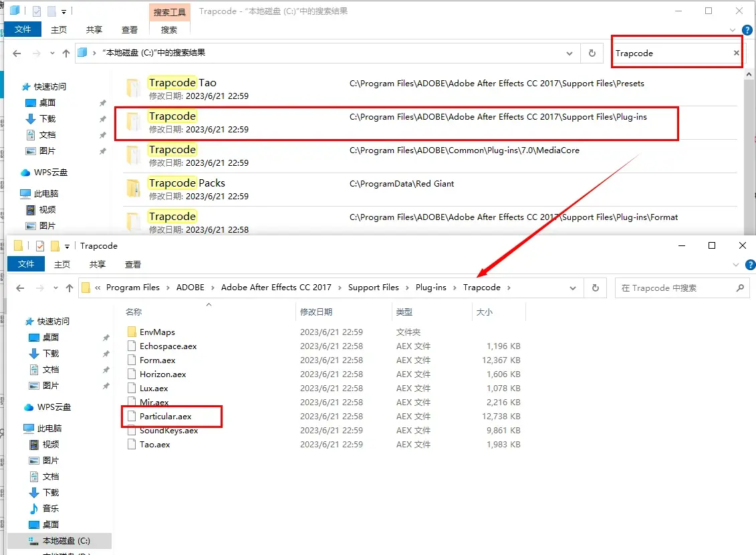Refresh the search results window
The image size is (756, 555).
pos(592,53)
